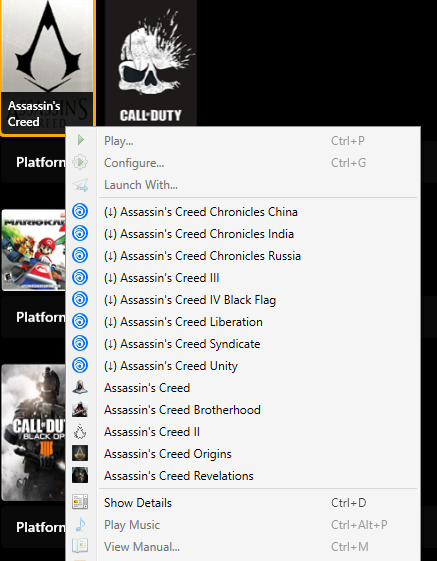Click the Assassin's Creed Revelations game icon
This screenshot has height=561, width=437.
point(80,475)
